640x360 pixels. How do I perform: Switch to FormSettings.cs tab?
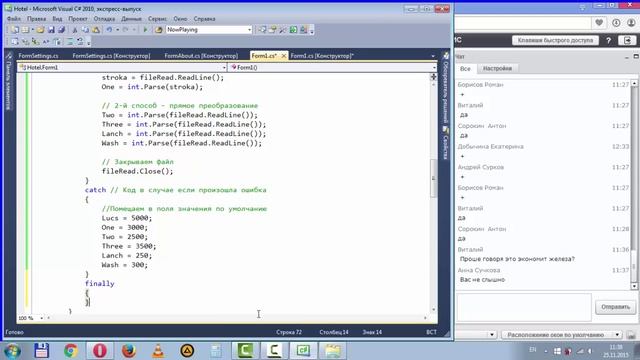click(38, 56)
